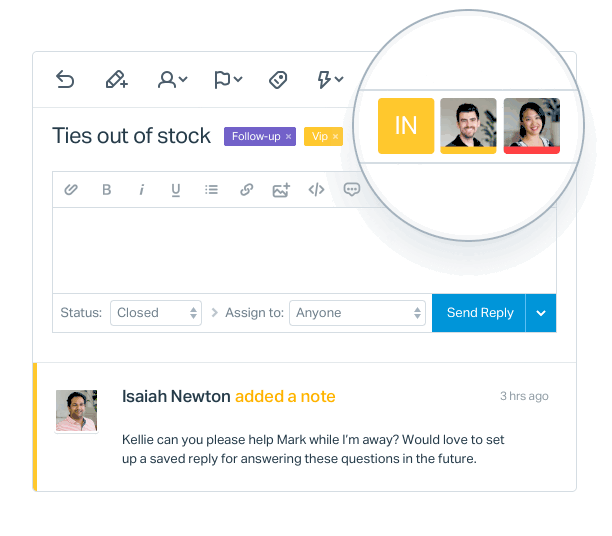Viewport: 612px width, 536px height.
Task: Click the code block icon
Action: [x=317, y=190]
